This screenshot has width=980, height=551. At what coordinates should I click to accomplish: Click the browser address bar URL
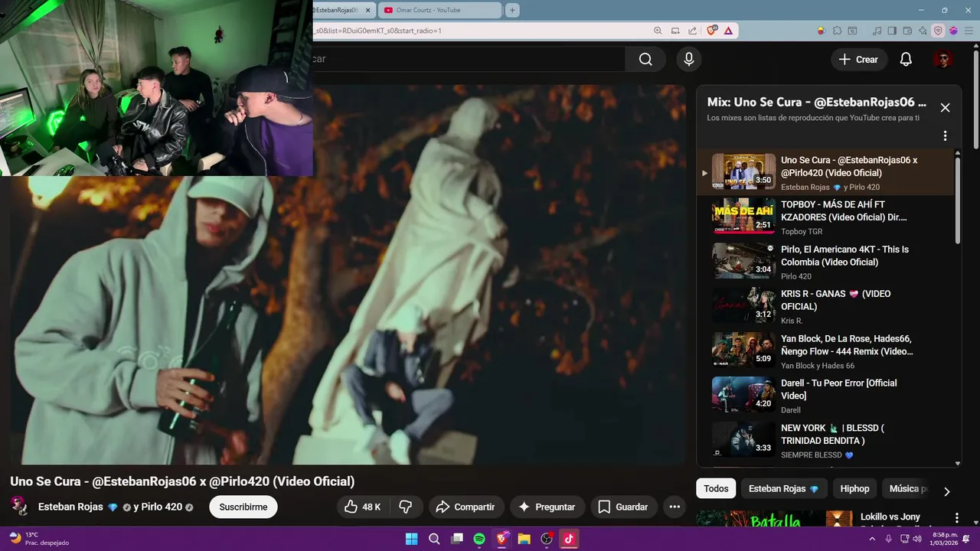coord(377,31)
